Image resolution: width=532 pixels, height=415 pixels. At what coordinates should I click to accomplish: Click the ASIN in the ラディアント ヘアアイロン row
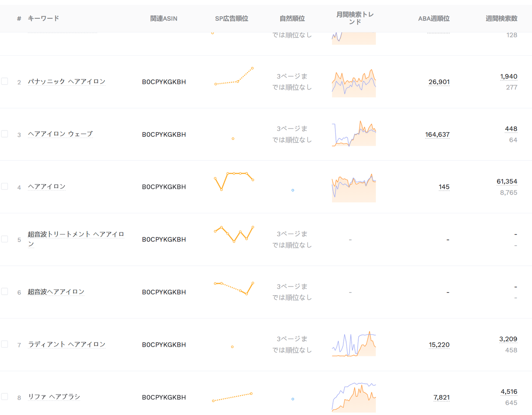click(164, 345)
